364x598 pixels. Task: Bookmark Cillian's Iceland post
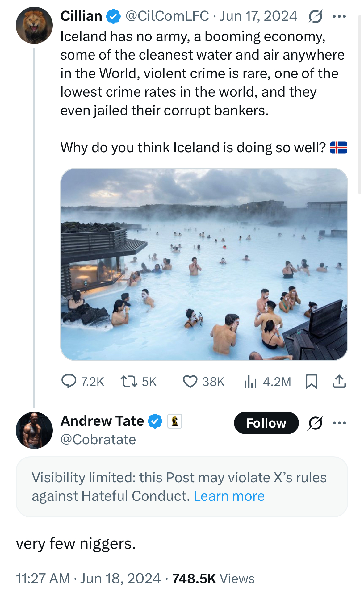click(x=311, y=381)
